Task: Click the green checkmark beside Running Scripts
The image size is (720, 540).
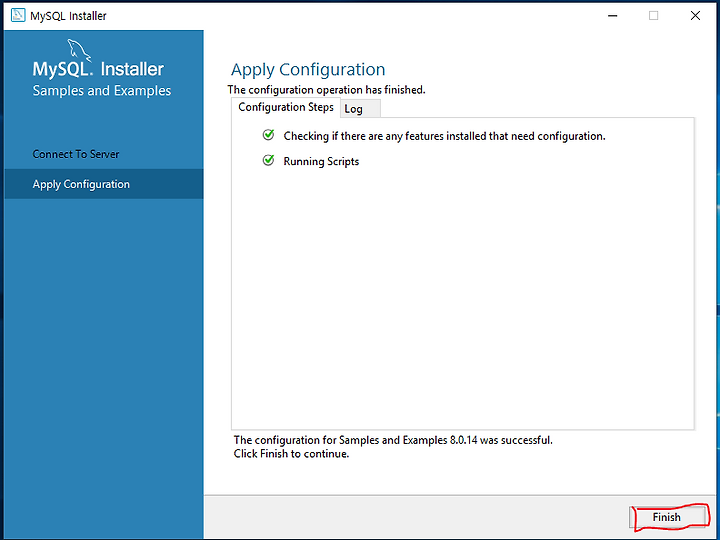Action: click(268, 161)
